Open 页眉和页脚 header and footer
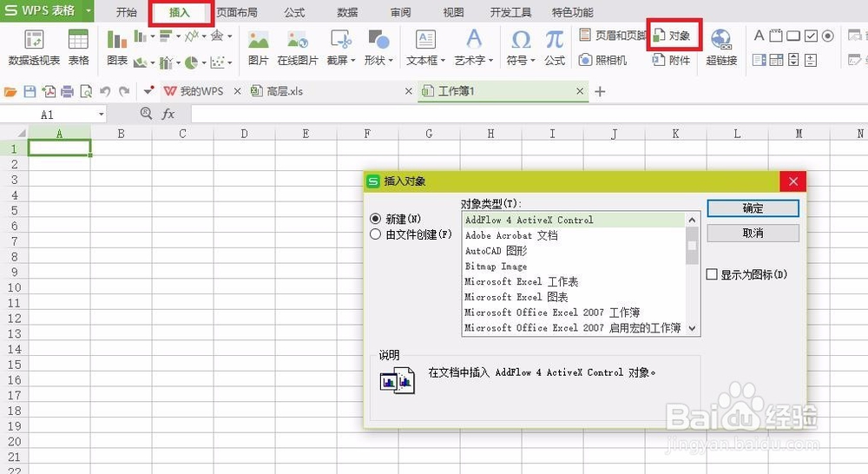Viewport: 868px width, 474px height. tap(613, 36)
